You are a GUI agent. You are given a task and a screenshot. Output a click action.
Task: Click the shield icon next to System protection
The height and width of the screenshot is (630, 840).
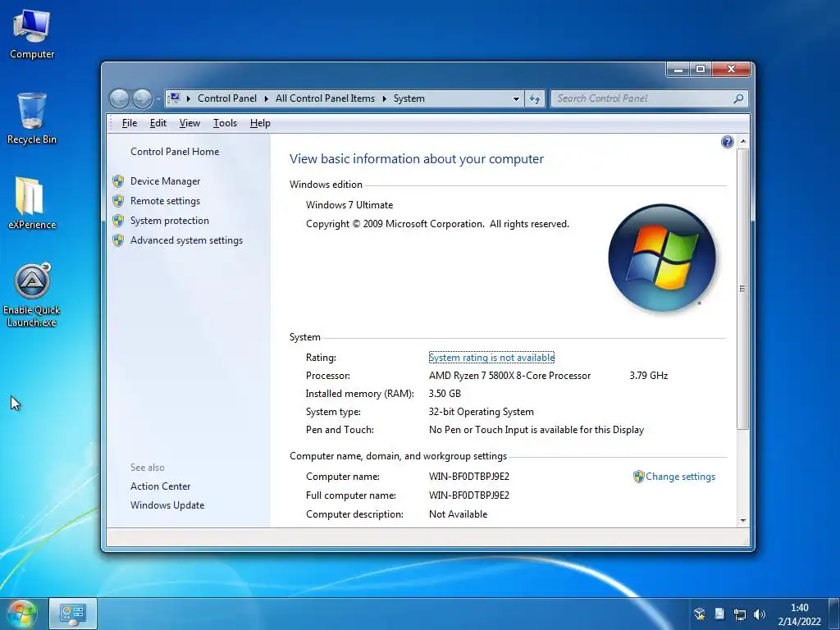point(118,221)
